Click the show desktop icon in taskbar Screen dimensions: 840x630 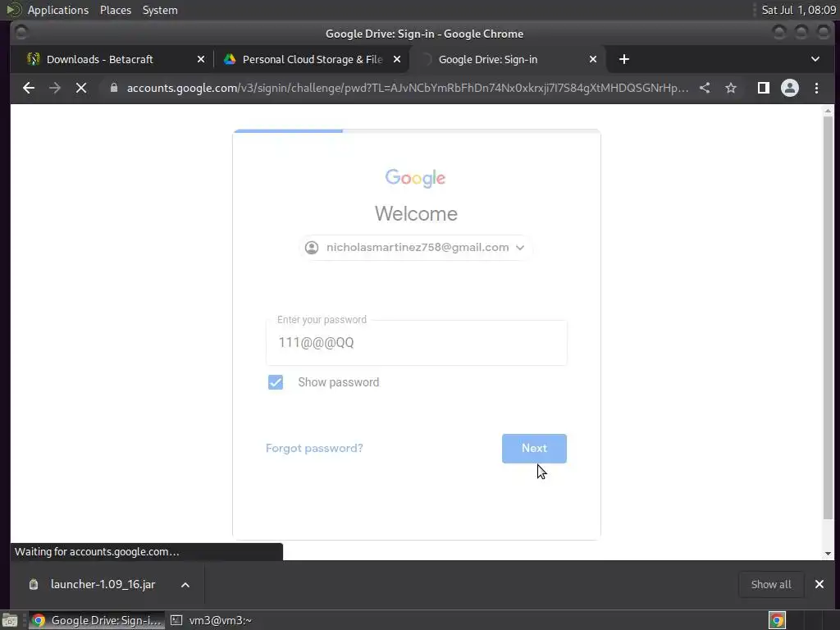click(x=10, y=620)
